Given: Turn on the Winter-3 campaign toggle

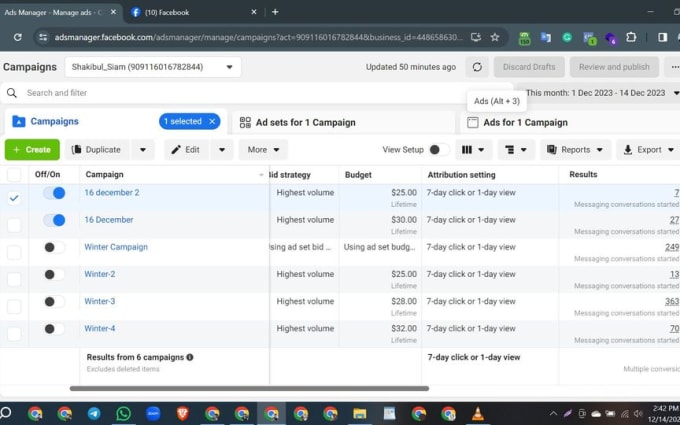Looking at the screenshot, I should click(x=54, y=301).
